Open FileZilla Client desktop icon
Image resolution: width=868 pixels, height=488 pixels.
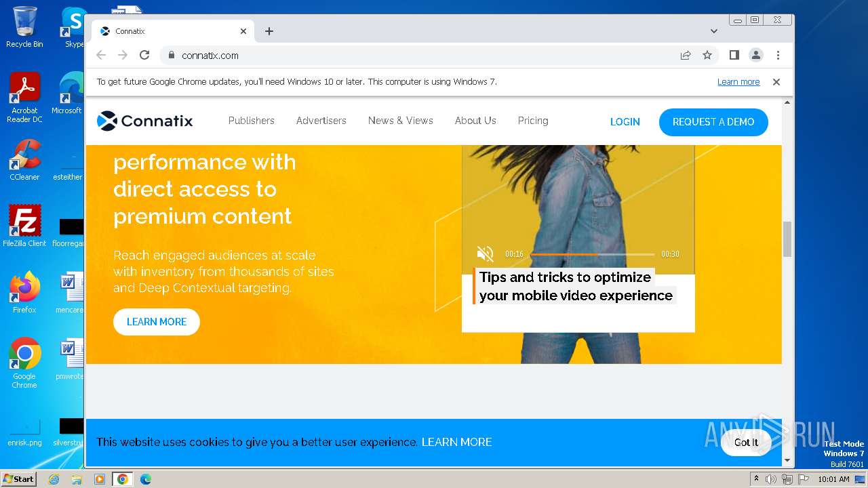24,226
